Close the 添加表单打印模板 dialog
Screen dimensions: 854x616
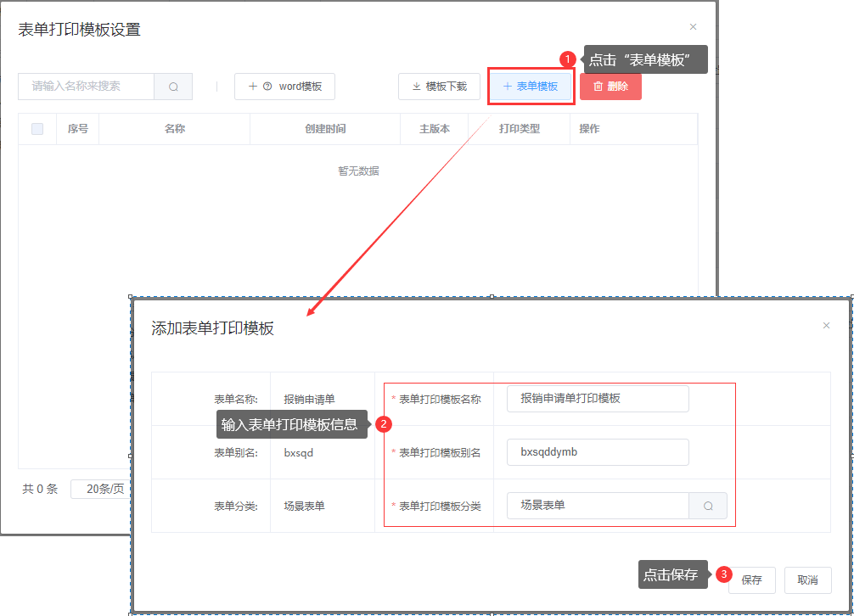click(x=826, y=326)
